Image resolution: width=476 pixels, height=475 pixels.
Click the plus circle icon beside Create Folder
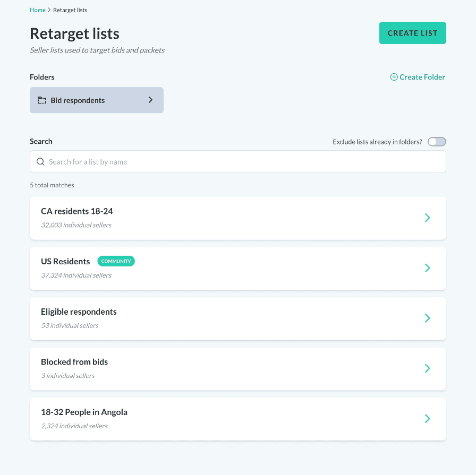coord(394,77)
